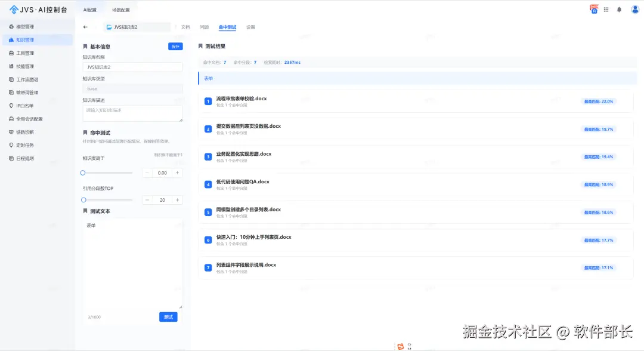
Task: Click the number 1 badge of 流程审批表单校验.docx
Action: [208, 101]
